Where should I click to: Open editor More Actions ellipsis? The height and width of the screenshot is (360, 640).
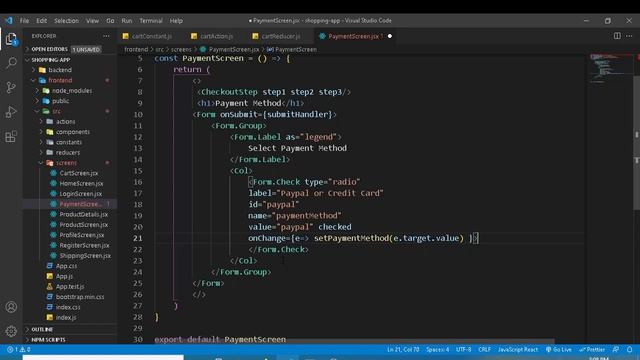629,36
